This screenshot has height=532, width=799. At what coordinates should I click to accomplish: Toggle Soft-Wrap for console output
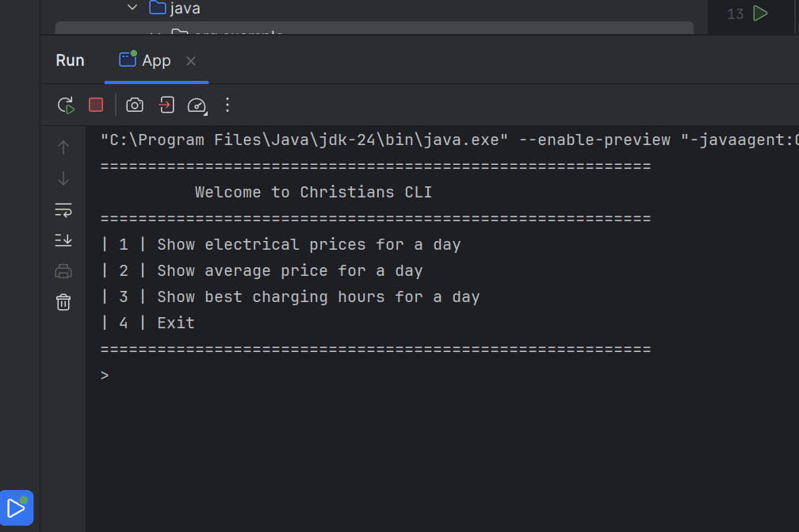(63, 210)
